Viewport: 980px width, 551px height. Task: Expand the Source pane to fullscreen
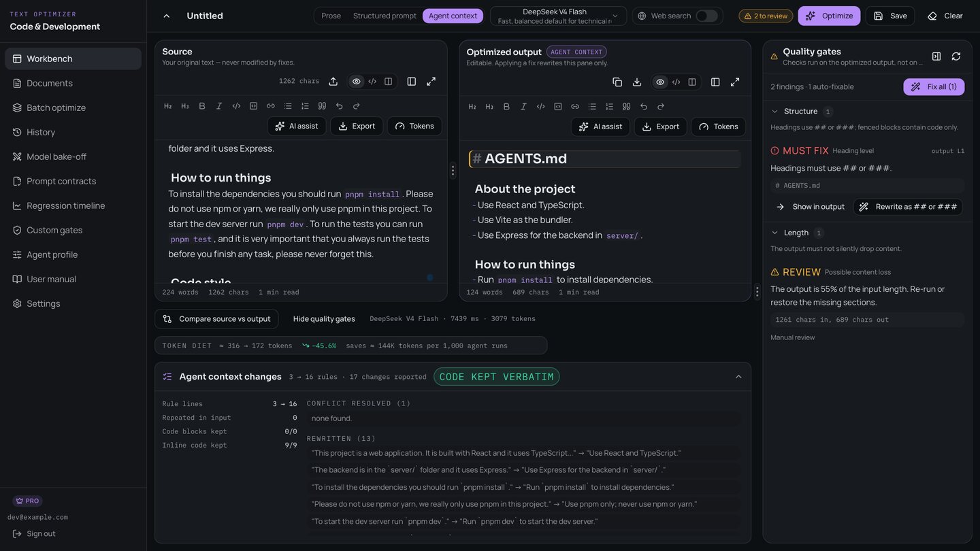pos(431,82)
